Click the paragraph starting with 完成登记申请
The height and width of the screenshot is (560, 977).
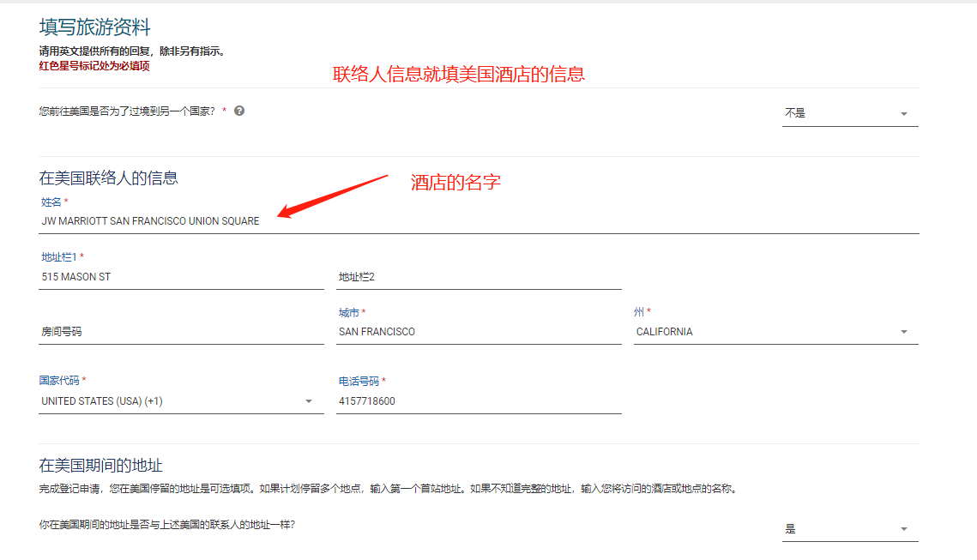pos(390,488)
